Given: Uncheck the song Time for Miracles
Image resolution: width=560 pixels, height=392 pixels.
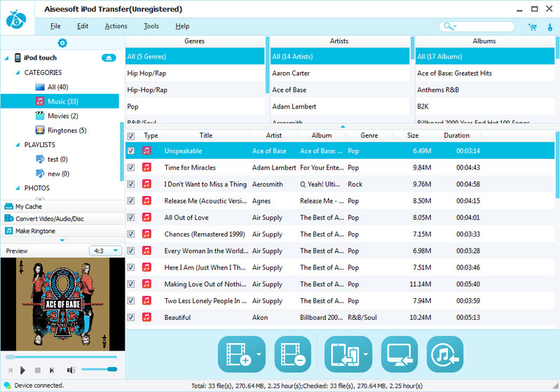Looking at the screenshot, I should tap(131, 167).
